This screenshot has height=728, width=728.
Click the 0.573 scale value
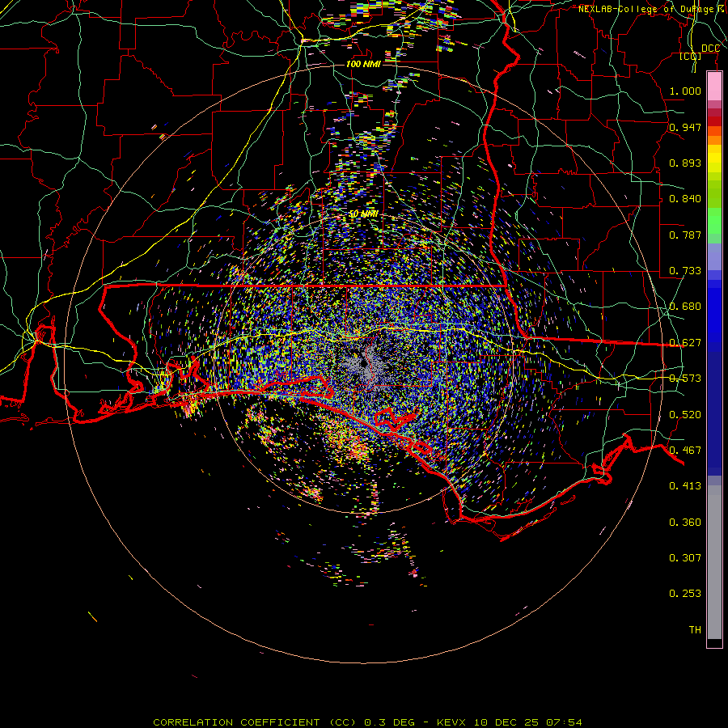pyautogui.click(x=685, y=379)
